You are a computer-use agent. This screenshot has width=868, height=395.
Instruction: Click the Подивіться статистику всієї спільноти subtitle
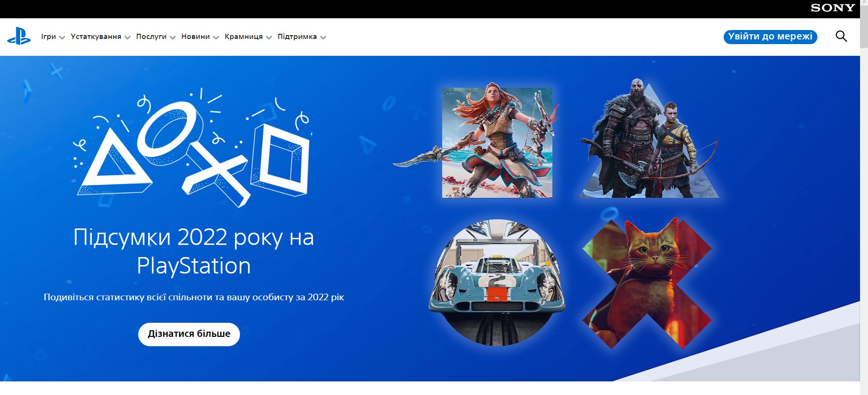tap(194, 297)
